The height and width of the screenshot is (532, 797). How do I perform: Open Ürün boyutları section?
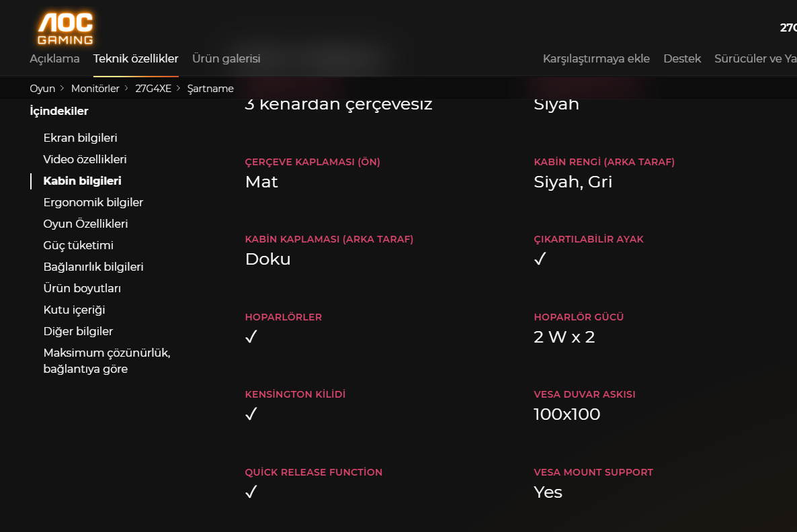pos(82,288)
